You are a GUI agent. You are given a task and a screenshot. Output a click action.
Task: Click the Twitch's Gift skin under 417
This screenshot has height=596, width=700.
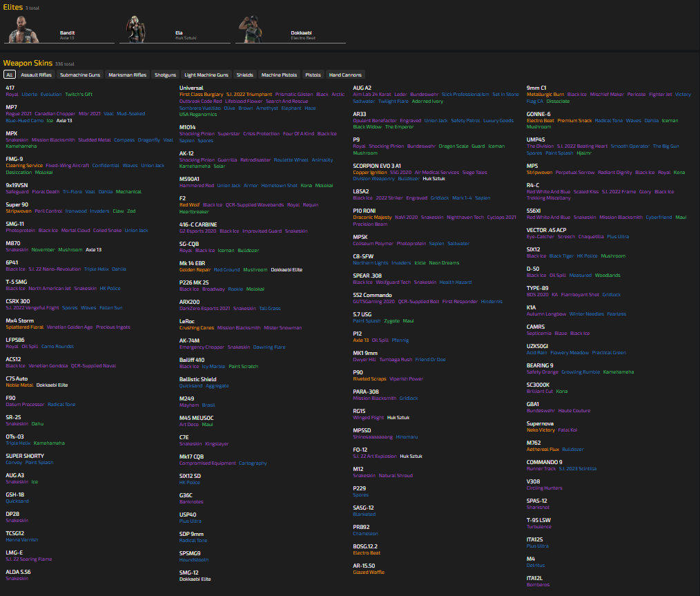pyautogui.click(x=79, y=95)
